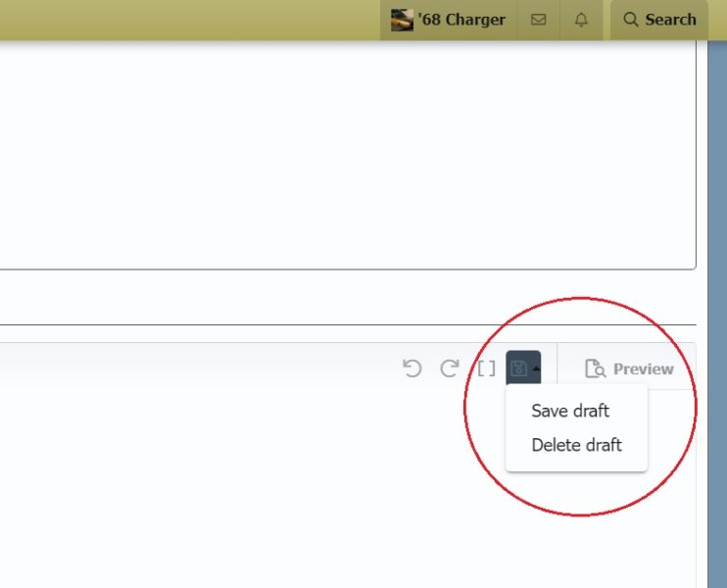727x588 pixels.
Task: Click the blue-gray page margin on right
Action: [x=717, y=294]
